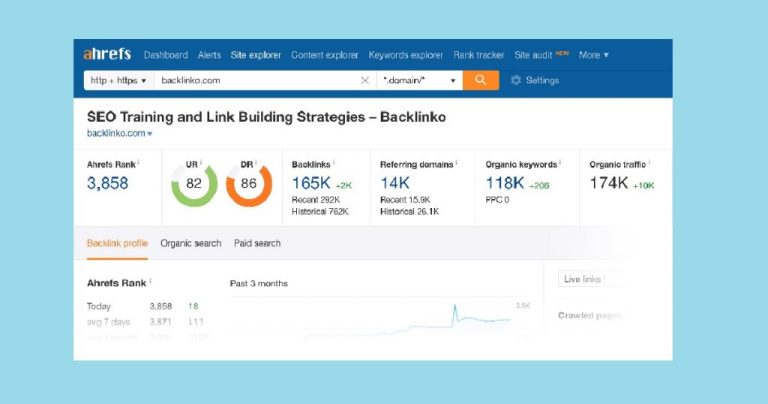Click the DR 86 orange gauge
The image size is (768, 404).
click(249, 185)
